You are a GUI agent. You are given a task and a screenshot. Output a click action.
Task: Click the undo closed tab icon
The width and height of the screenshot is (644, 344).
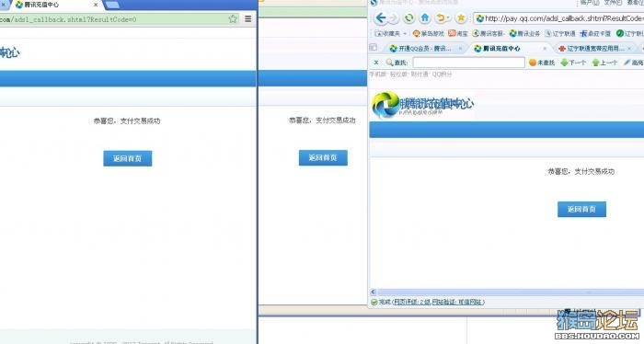(x=441, y=18)
